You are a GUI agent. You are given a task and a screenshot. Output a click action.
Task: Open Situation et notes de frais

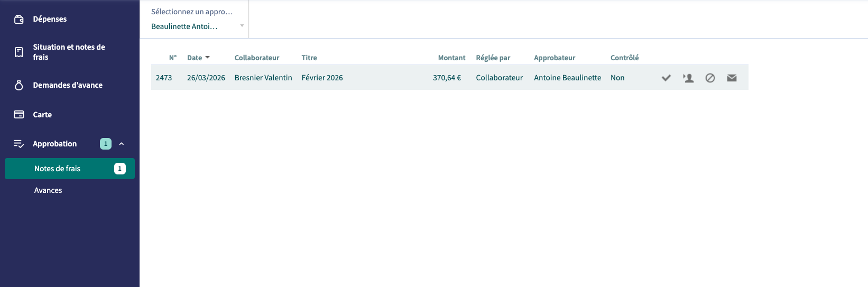tap(70, 52)
